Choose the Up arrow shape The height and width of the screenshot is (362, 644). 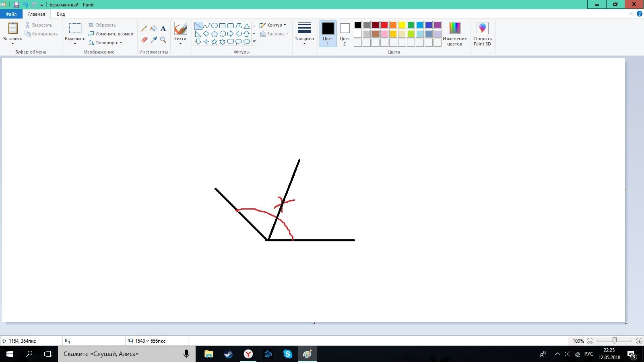[247, 34]
